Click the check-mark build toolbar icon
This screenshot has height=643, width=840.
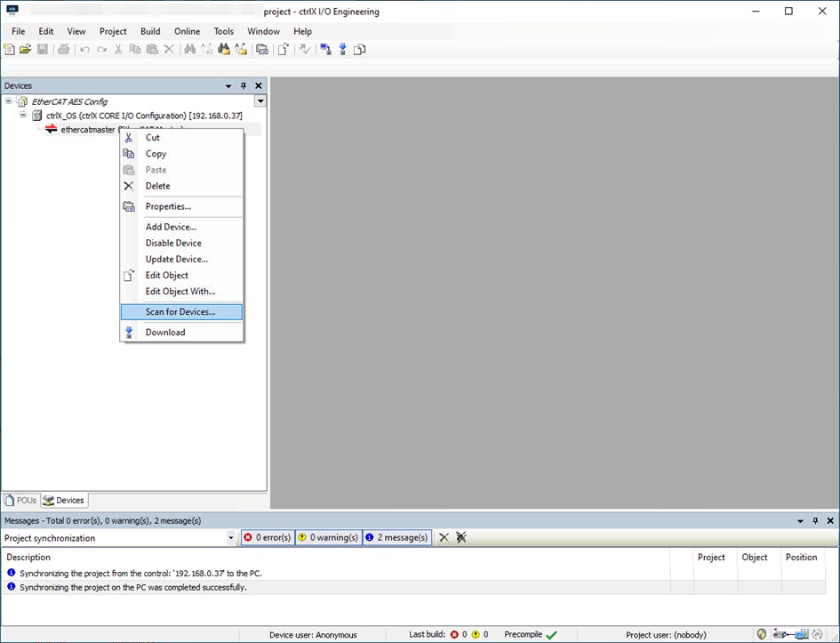click(305, 49)
